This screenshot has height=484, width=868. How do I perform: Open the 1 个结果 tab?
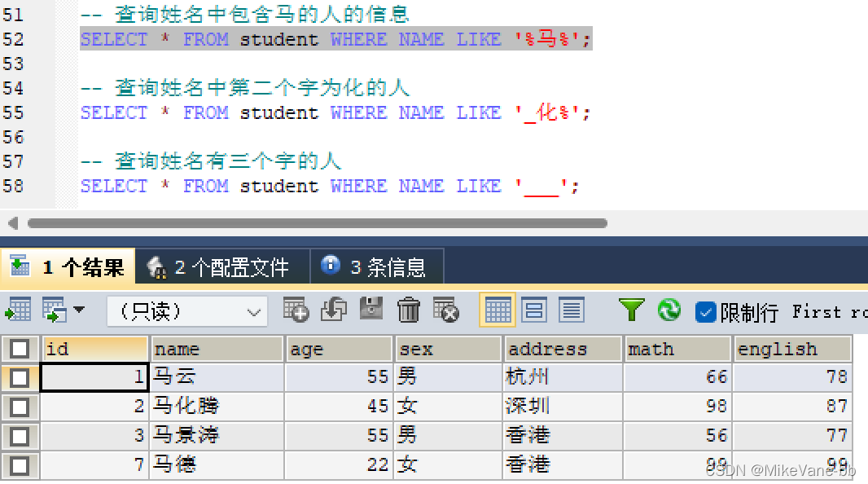pos(68,267)
